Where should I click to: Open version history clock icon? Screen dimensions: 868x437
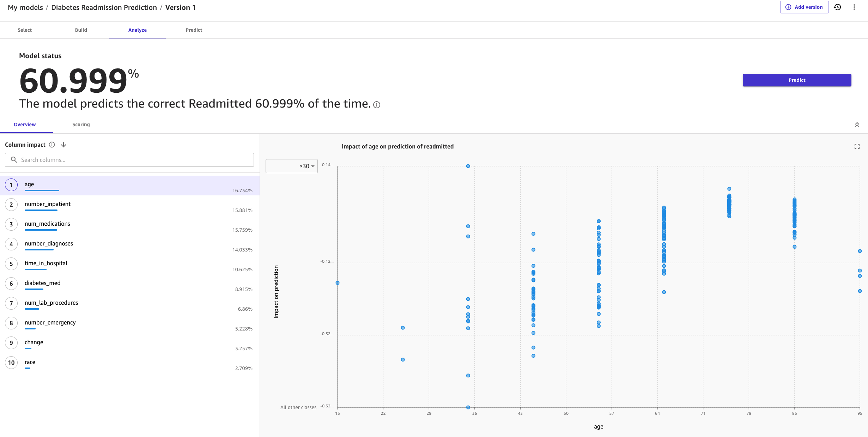(x=838, y=7)
